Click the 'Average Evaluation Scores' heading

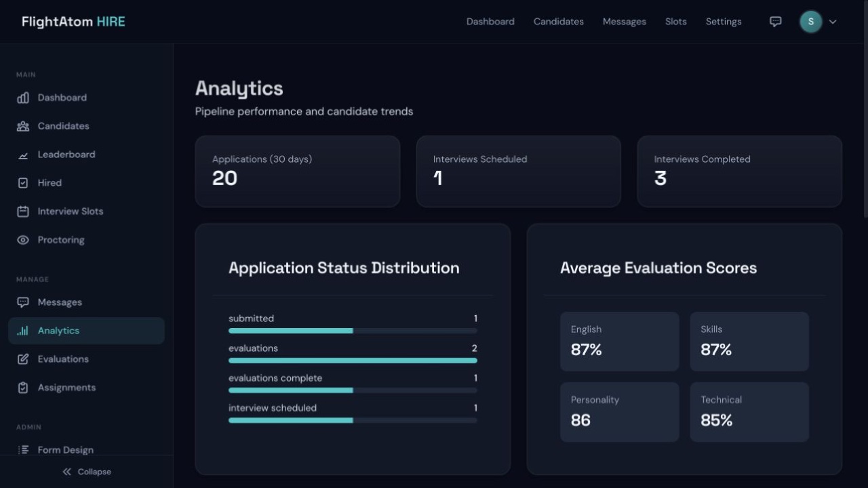coord(658,268)
